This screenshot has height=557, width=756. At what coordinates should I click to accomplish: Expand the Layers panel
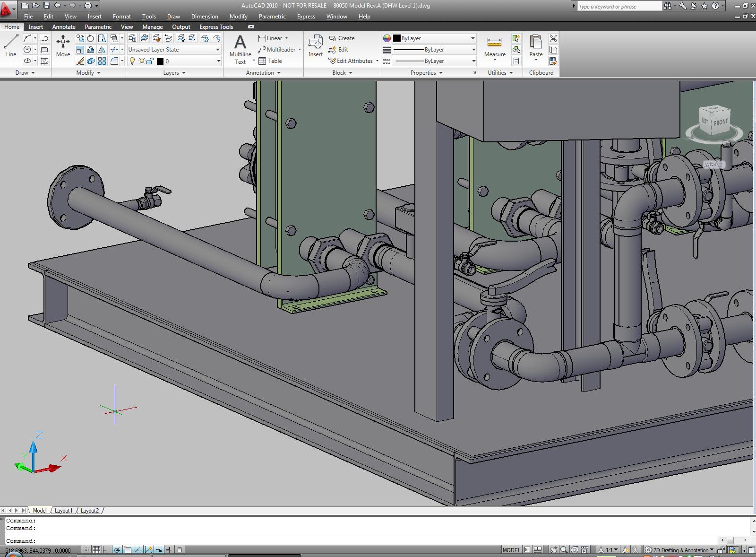[174, 73]
